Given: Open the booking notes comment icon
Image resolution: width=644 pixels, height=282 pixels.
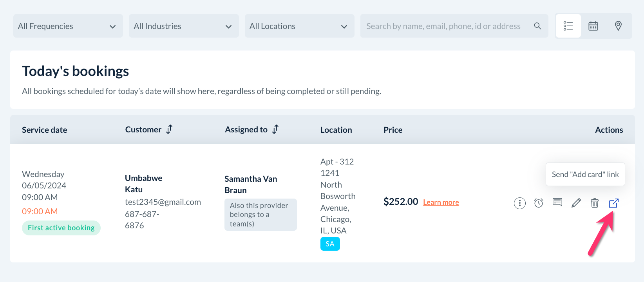Looking at the screenshot, I should click(557, 202).
